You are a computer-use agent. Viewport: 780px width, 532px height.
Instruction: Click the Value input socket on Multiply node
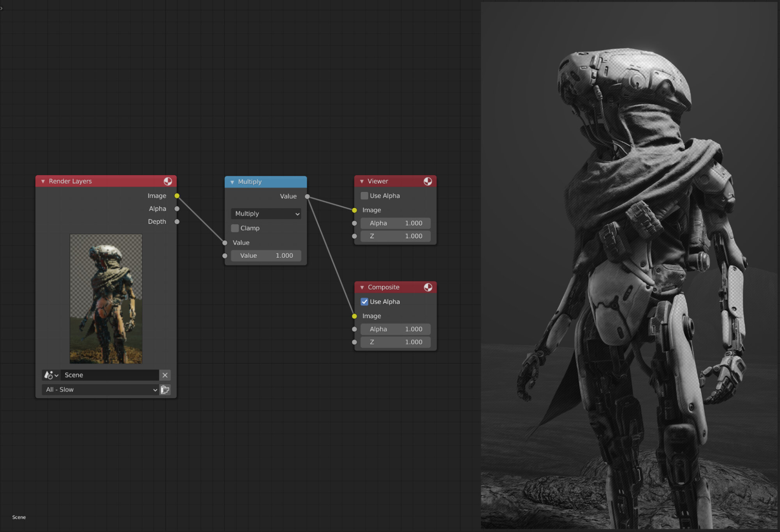tap(225, 243)
